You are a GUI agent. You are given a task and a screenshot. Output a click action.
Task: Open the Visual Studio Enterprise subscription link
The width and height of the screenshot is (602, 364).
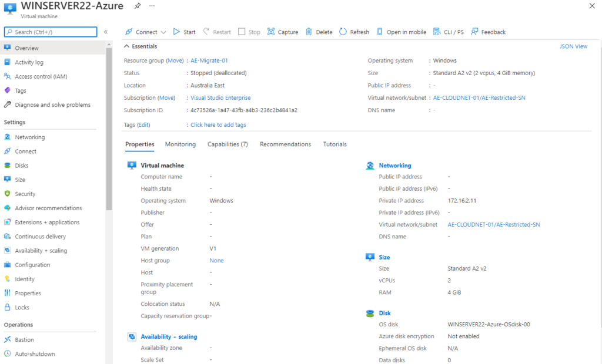220,98
